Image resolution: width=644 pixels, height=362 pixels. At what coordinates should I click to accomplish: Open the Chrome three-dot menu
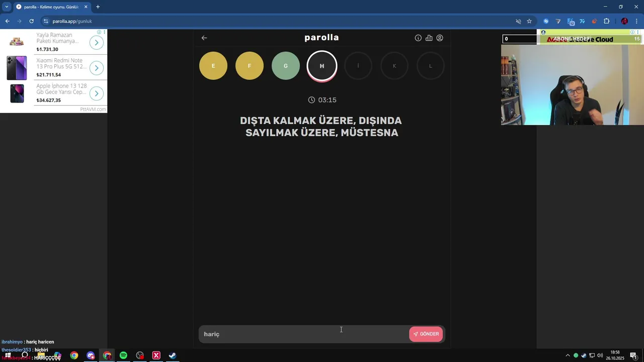click(x=636, y=21)
